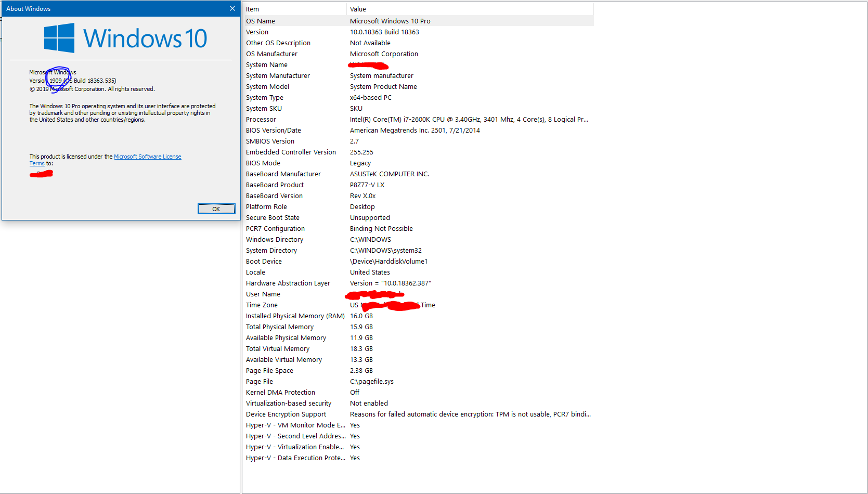This screenshot has width=868, height=494.
Task: Select the Total Physical Memory row
Action: [418, 327]
